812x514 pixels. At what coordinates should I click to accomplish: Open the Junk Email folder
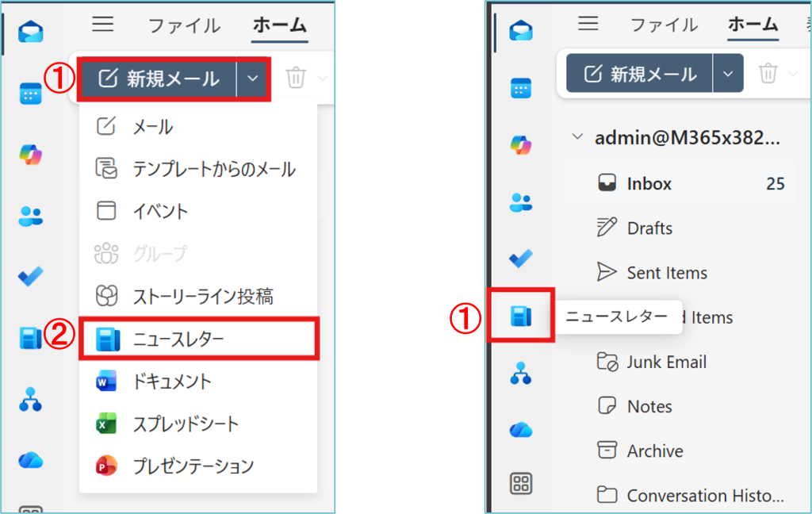pyautogui.click(x=665, y=362)
